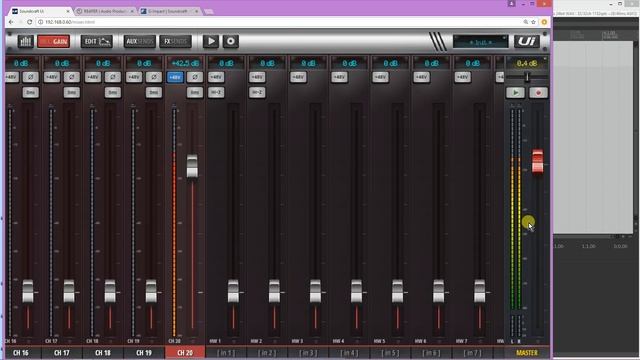Screen dimensions: 640x360
Task: Click the master balance slider handle
Action: pyautogui.click(x=527, y=77)
